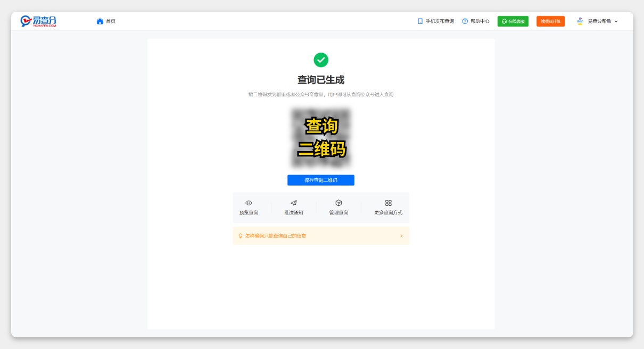
Task: Click the 首页 home icon
Action: coord(100,20)
